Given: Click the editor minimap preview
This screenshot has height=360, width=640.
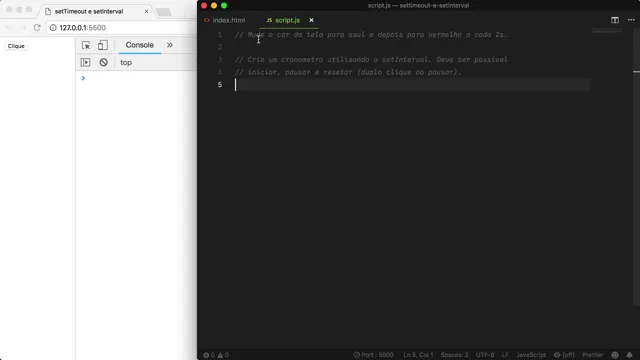Looking at the screenshot, I should (x=607, y=31).
